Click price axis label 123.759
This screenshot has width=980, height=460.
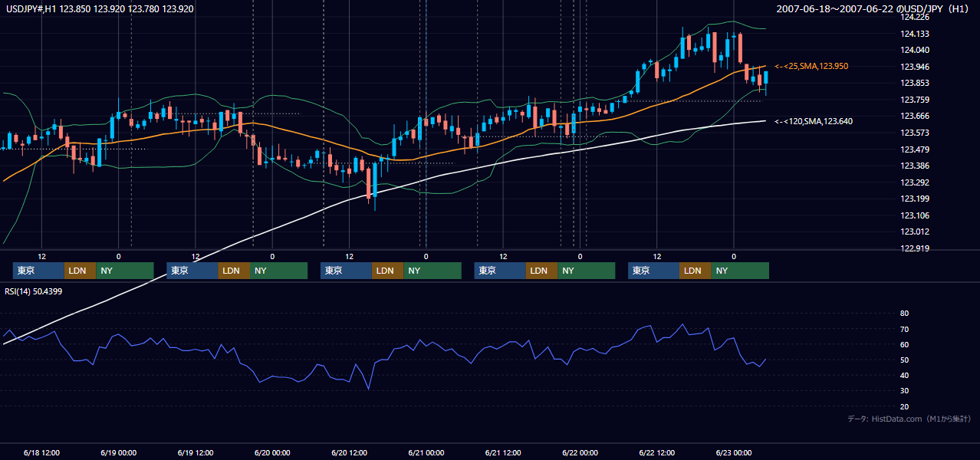[x=915, y=100]
